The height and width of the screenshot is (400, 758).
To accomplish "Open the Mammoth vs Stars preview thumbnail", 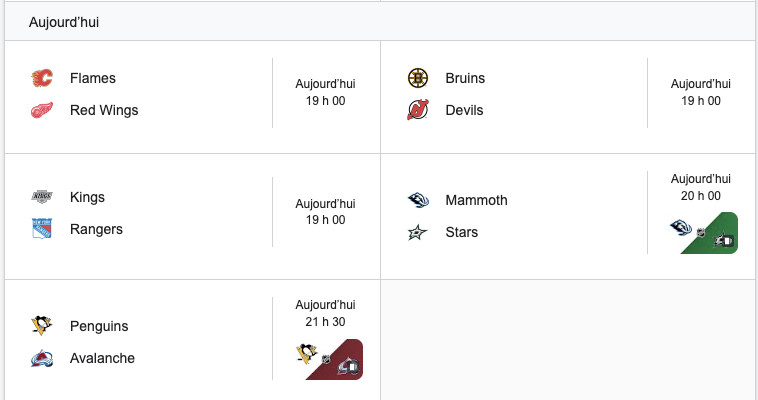I will pos(704,233).
